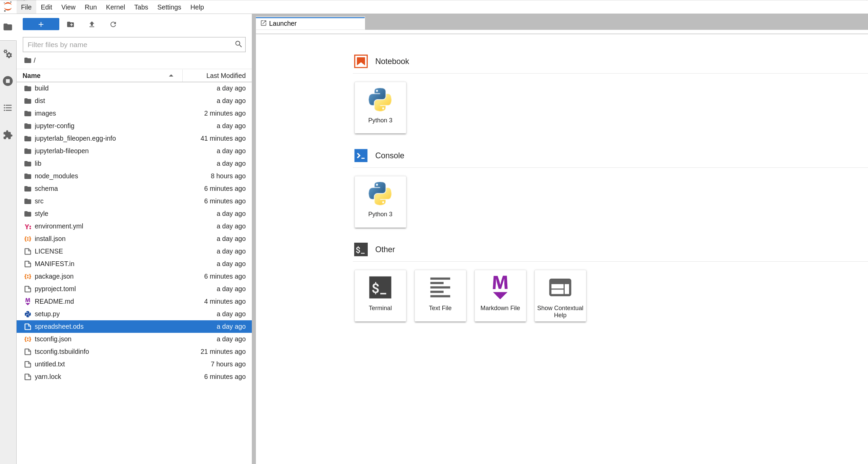Screen dimensions: 868x464
Task: Refresh the file browser list
Action: pyautogui.click(x=113, y=24)
